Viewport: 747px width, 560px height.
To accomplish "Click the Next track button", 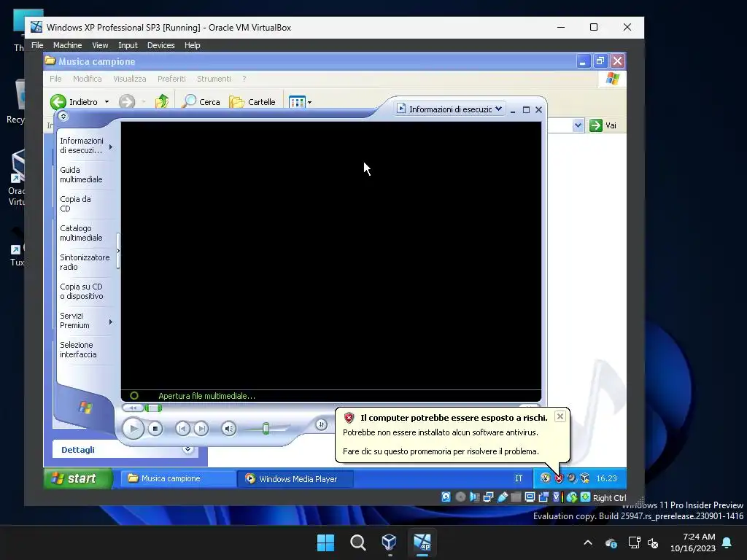I will [x=201, y=429].
